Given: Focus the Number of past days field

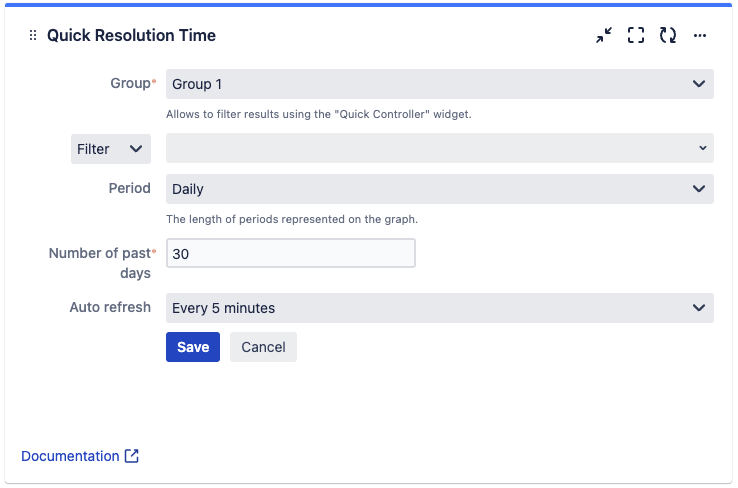Looking at the screenshot, I should (290, 254).
